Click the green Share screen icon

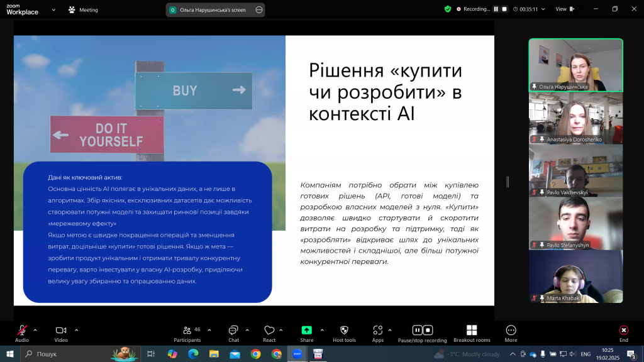pos(306,331)
